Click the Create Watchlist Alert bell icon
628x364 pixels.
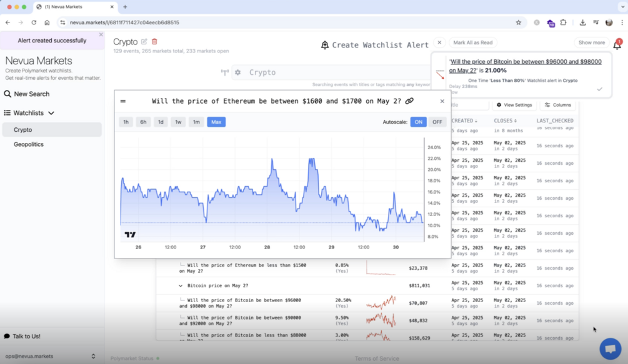[325, 45]
